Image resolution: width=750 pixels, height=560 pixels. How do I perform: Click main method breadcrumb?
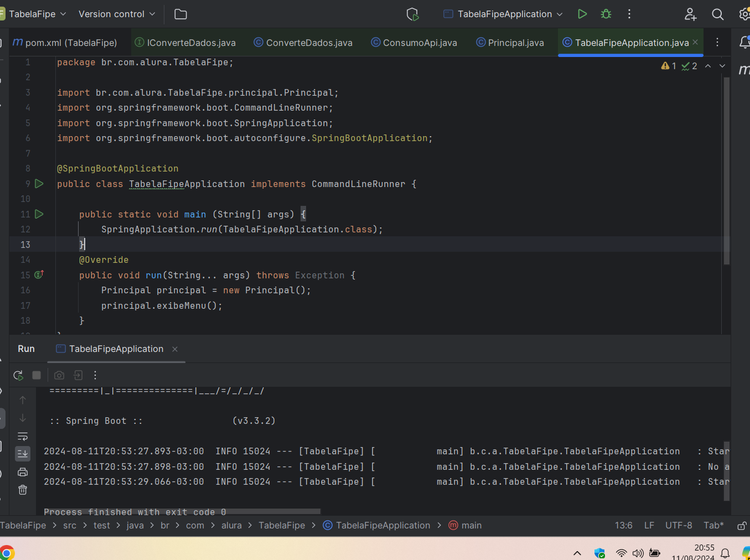(x=465, y=526)
